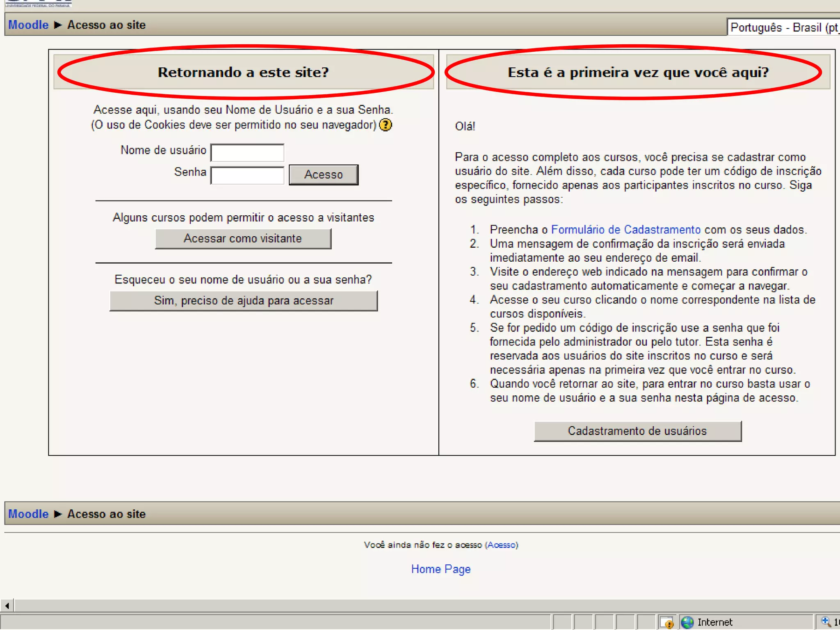Click Sim, preciso de ajuda para acessar
This screenshot has width=840, height=630.
(243, 301)
